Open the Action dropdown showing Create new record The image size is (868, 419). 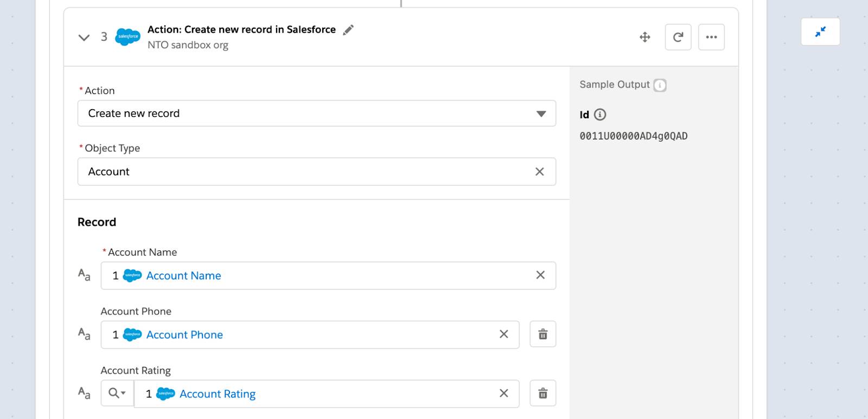pyautogui.click(x=317, y=113)
